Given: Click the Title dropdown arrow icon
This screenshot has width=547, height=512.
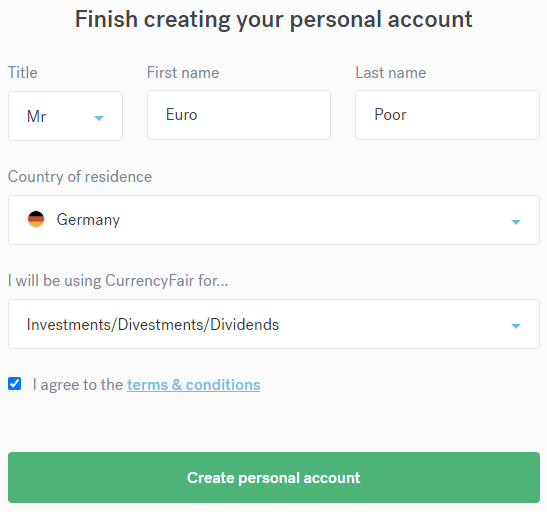Looking at the screenshot, I should click(99, 118).
